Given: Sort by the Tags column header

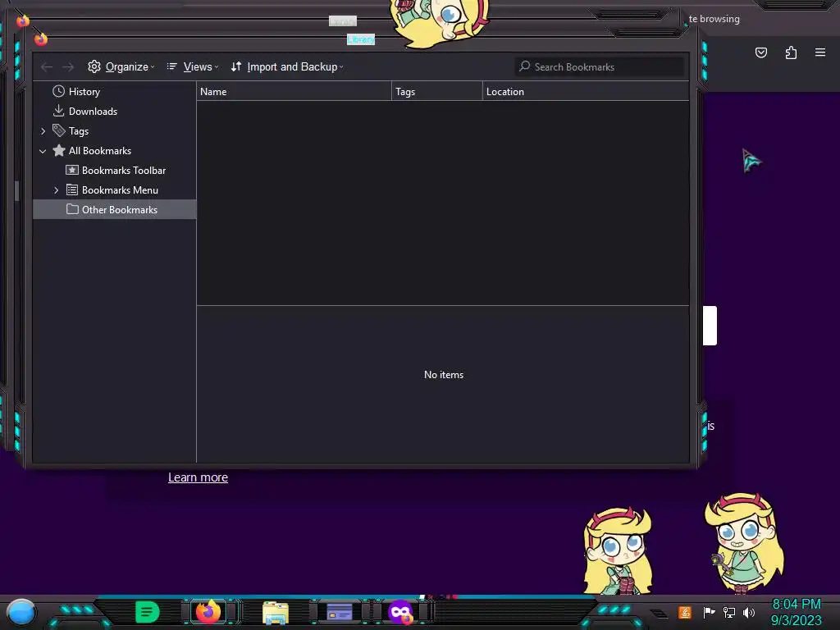Looking at the screenshot, I should [437, 92].
